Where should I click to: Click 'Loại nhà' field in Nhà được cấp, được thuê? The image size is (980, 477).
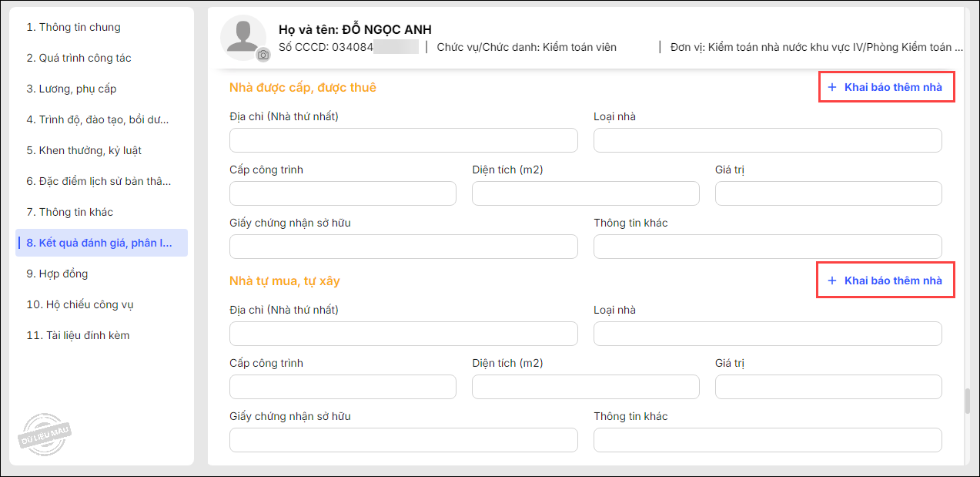[x=768, y=140]
